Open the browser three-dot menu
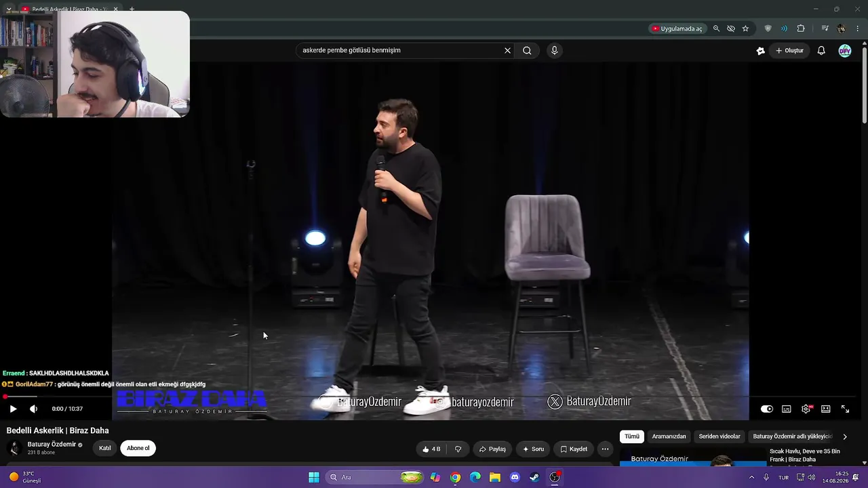 pyautogui.click(x=858, y=28)
